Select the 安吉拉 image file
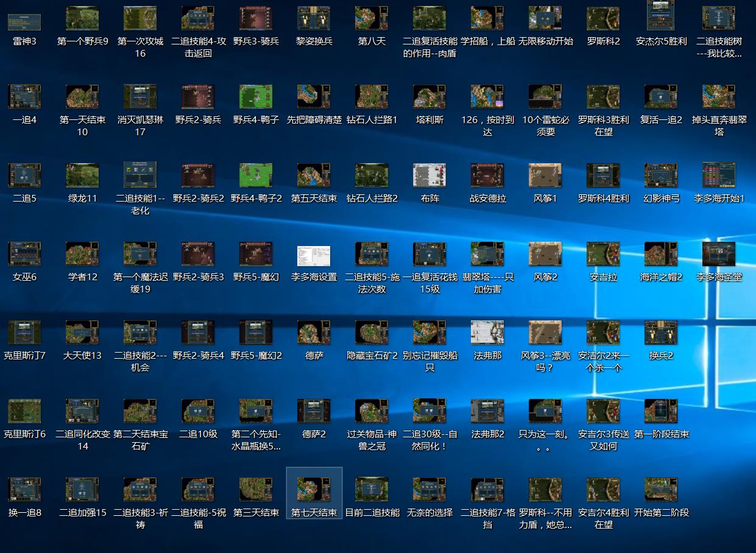The width and height of the screenshot is (756, 553). click(603, 255)
